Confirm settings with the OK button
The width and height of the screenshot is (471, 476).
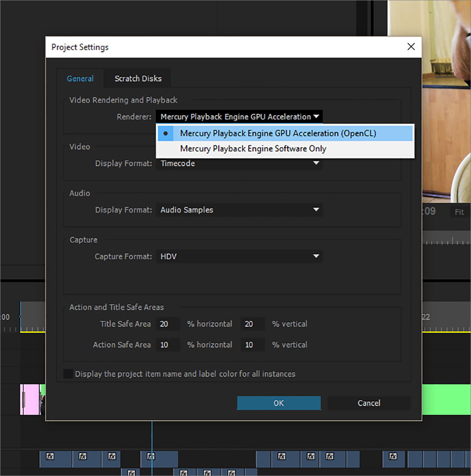[x=279, y=403]
